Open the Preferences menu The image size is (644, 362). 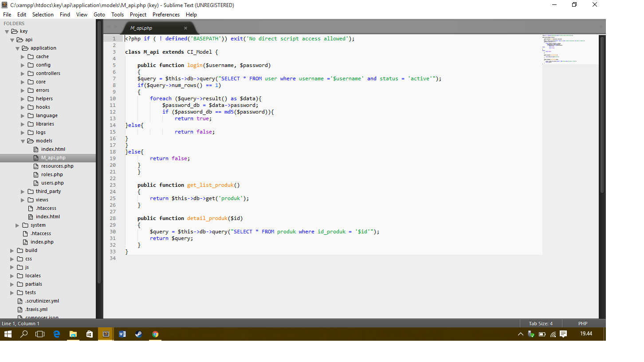pyautogui.click(x=166, y=14)
